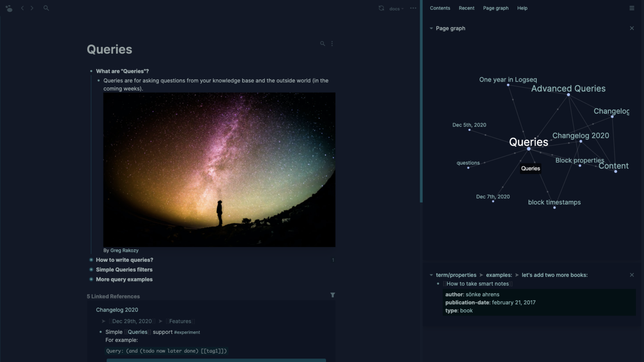Image resolution: width=644 pixels, height=362 pixels.
Task: Navigate forward using the right arrow icon
Action: click(x=32, y=8)
